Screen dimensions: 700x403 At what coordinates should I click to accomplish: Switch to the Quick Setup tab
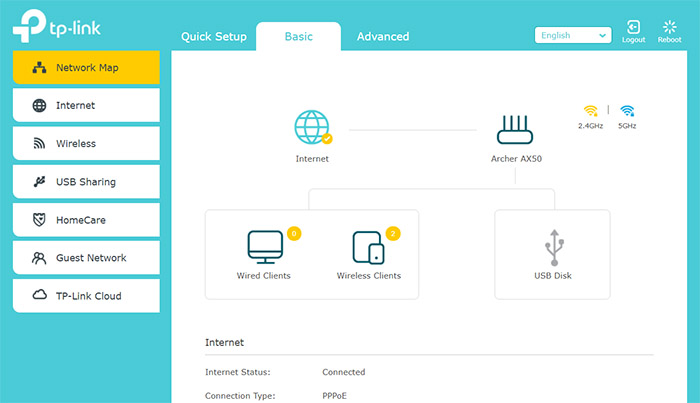pos(214,37)
